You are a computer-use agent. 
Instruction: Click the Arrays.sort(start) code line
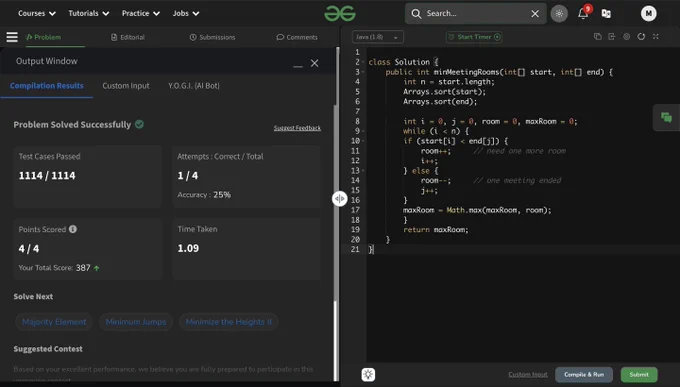pos(444,92)
